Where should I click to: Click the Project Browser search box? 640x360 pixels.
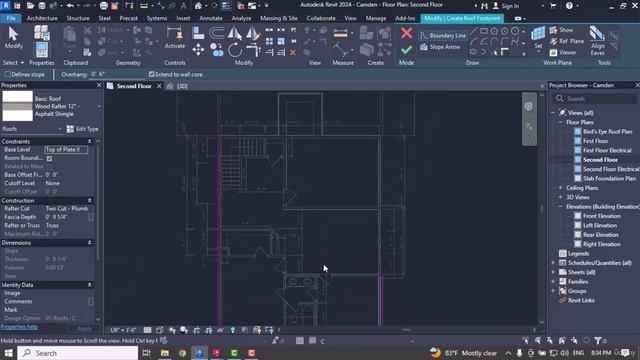[x=595, y=99]
